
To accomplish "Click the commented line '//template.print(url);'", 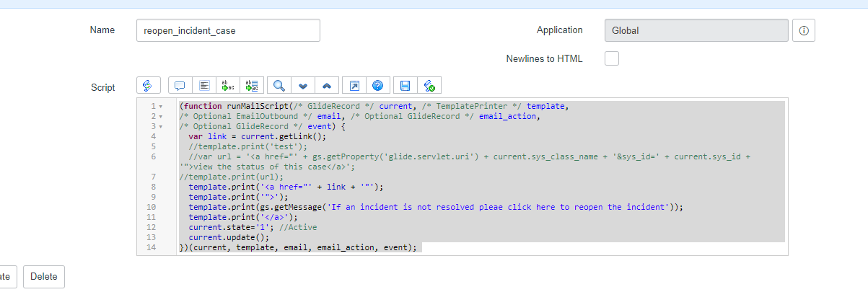I will tap(232, 177).
